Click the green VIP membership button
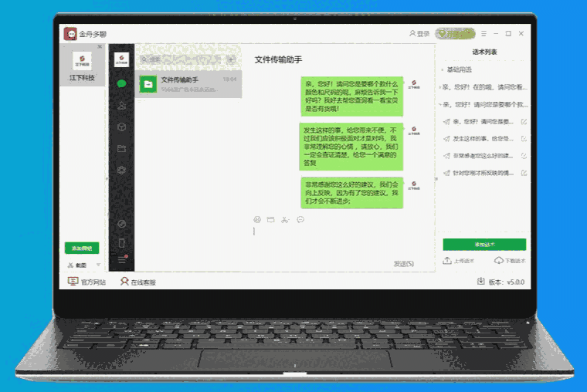Viewport: 587px width, 392px height. click(x=455, y=34)
